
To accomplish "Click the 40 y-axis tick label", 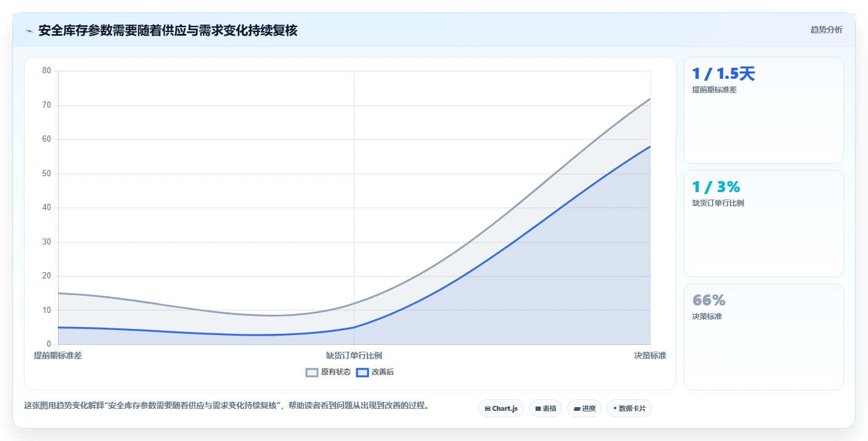I will [x=47, y=208].
